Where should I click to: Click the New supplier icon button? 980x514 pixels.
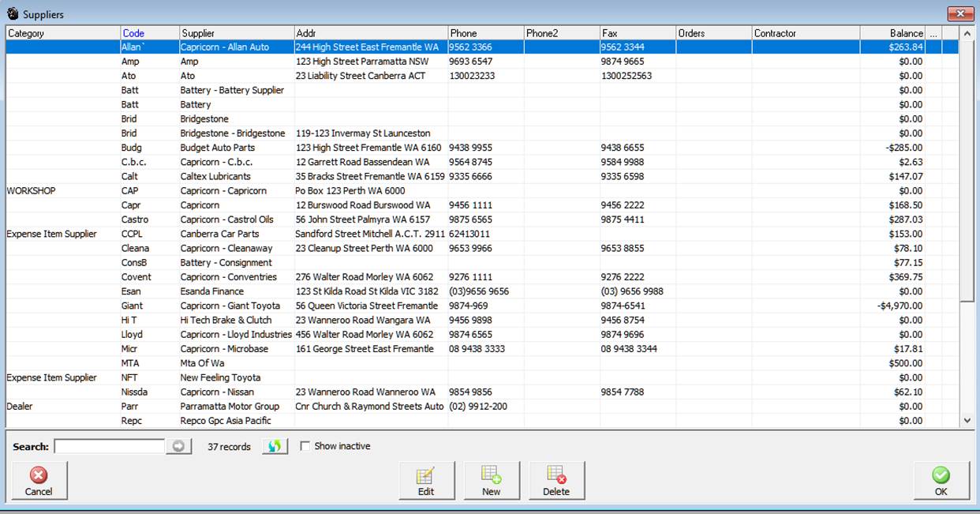pos(491,480)
